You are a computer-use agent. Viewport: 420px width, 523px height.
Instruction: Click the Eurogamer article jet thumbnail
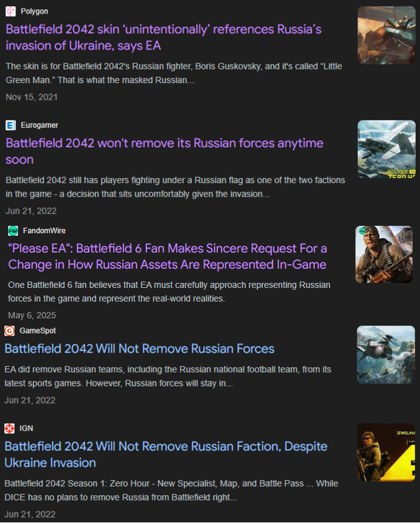386,149
